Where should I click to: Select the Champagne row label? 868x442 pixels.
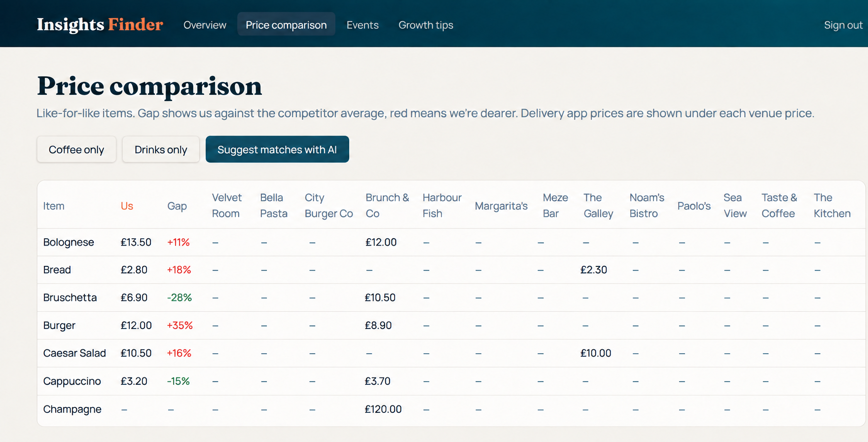72,409
